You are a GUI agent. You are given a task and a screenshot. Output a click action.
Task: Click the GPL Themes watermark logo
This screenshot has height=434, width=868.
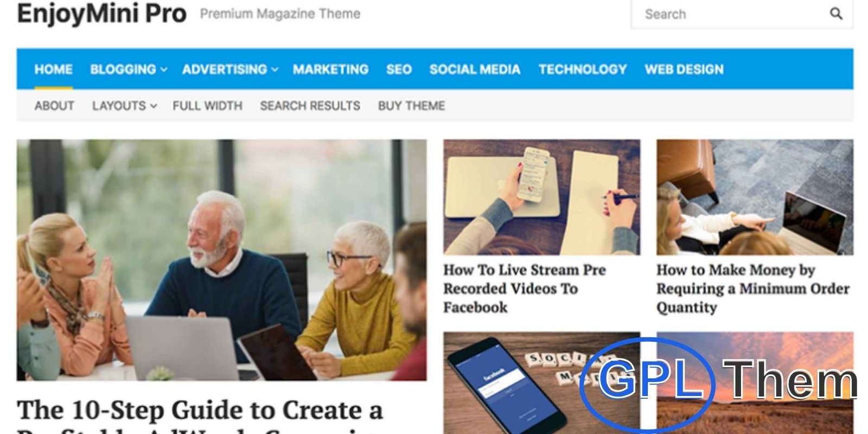pyautogui.click(x=719, y=383)
